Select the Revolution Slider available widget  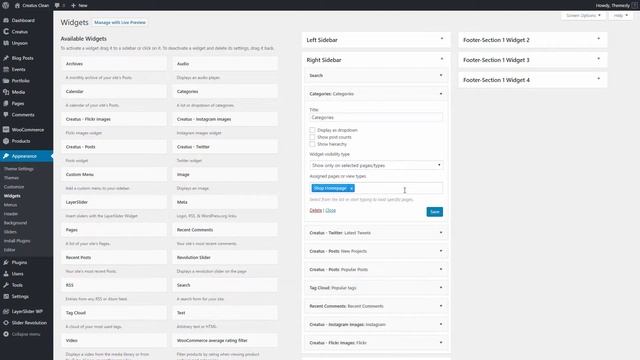pyautogui.click(x=225, y=258)
